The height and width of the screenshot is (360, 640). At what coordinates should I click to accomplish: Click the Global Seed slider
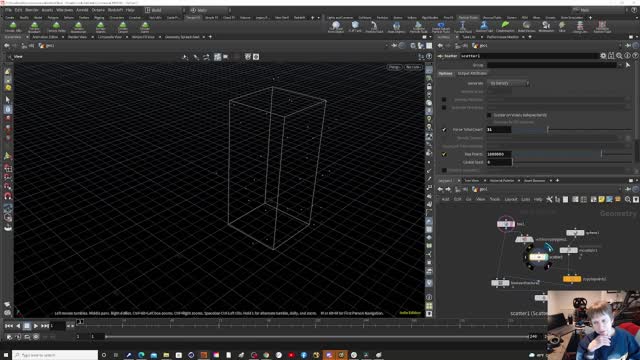[572, 162]
